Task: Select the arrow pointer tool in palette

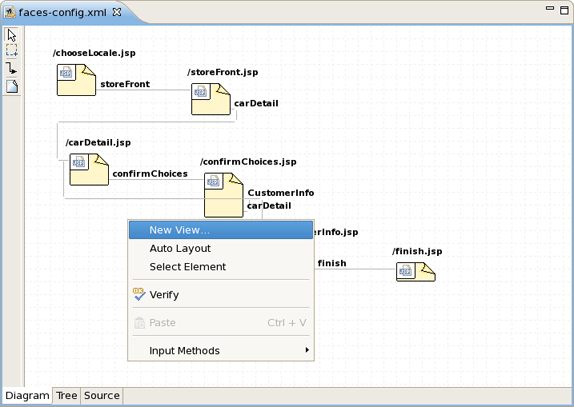Action: [x=12, y=36]
